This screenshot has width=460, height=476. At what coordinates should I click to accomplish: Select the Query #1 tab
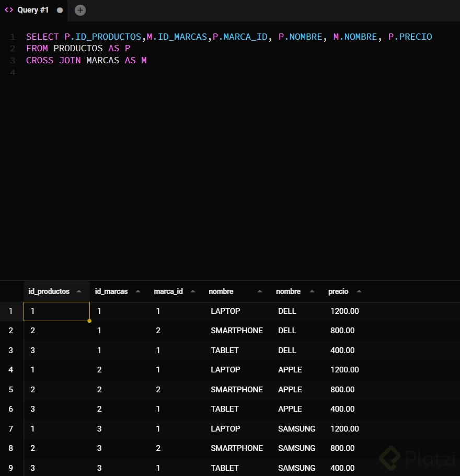[x=33, y=10]
